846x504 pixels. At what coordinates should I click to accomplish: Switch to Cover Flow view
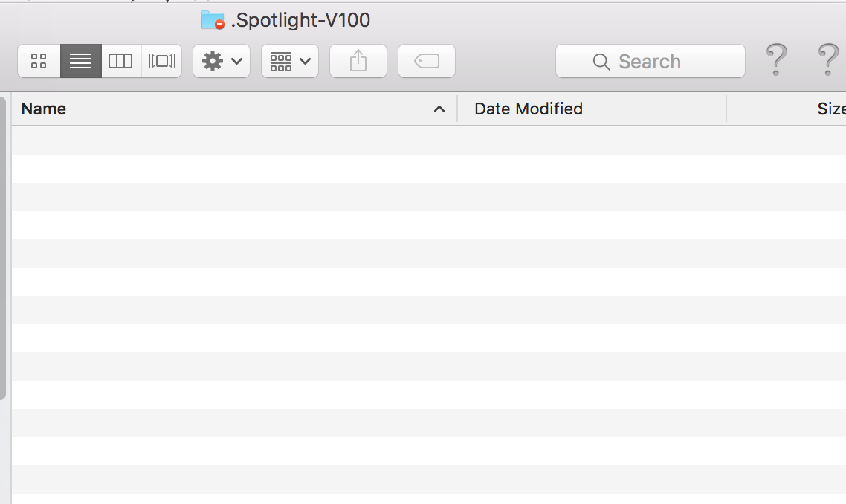click(x=161, y=62)
